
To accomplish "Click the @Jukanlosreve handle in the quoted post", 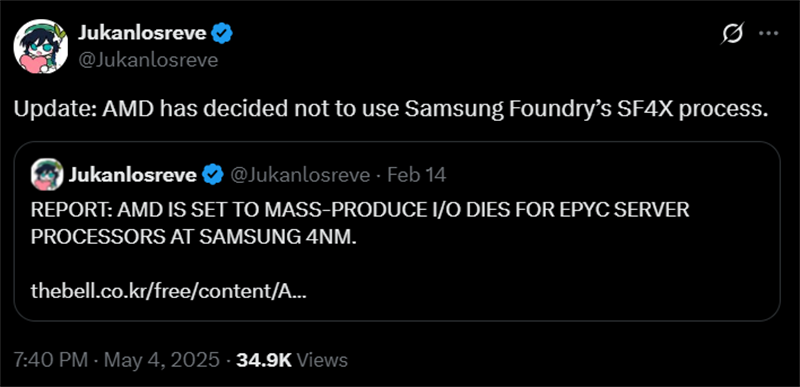I will pyautogui.click(x=300, y=175).
